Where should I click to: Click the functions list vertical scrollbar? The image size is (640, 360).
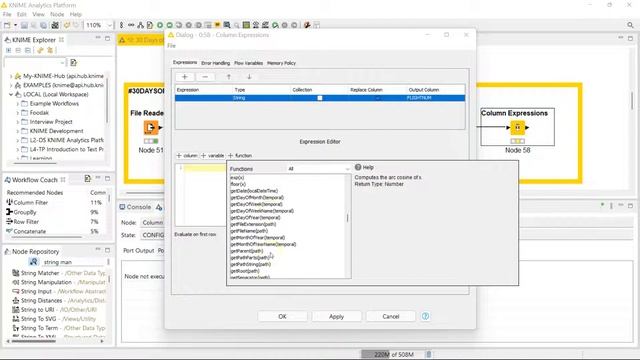click(348, 218)
